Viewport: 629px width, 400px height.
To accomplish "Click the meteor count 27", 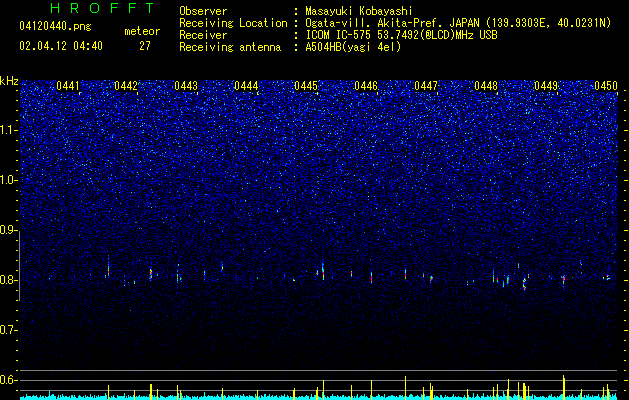I will [145, 46].
